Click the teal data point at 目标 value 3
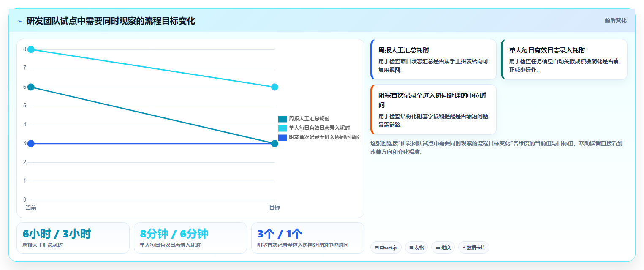The height and width of the screenshot is (270, 644). (274, 144)
